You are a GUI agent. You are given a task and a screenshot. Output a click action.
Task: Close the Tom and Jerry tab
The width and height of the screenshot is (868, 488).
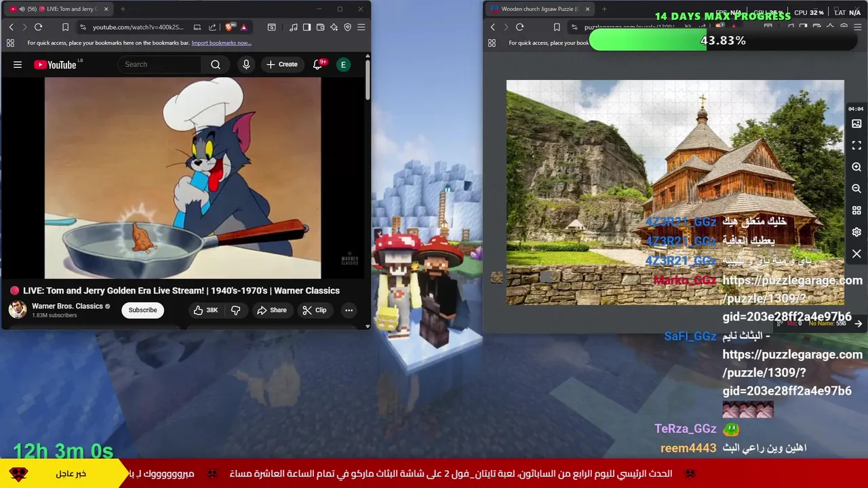[106, 9]
